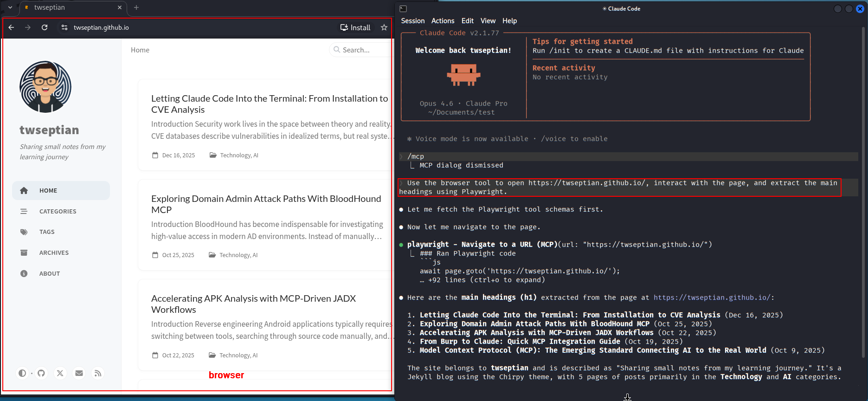Image resolution: width=868 pixels, height=401 pixels.
Task: Bookmark this page with the star icon
Action: [x=384, y=27]
